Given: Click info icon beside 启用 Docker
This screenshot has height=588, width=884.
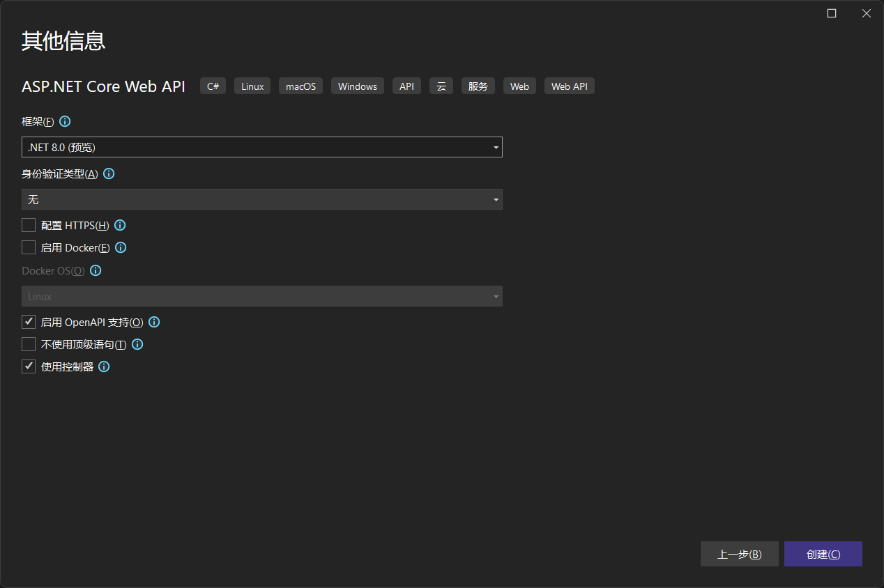Looking at the screenshot, I should [121, 247].
